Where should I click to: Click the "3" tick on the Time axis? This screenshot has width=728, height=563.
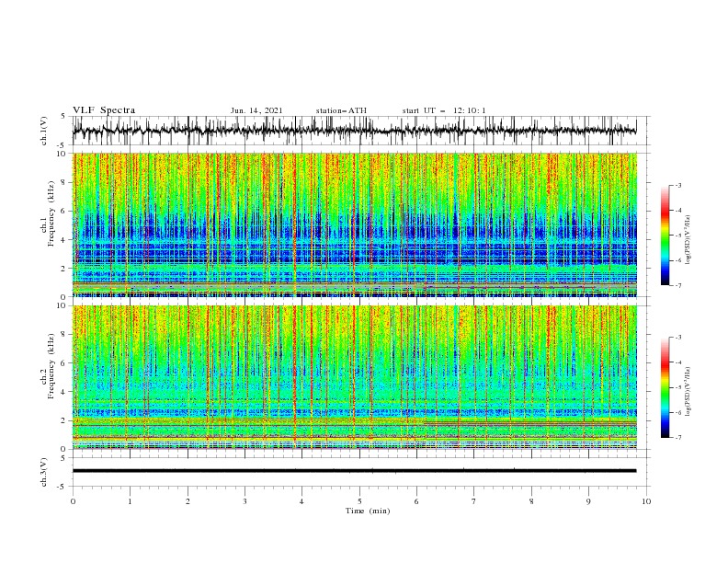(x=245, y=501)
